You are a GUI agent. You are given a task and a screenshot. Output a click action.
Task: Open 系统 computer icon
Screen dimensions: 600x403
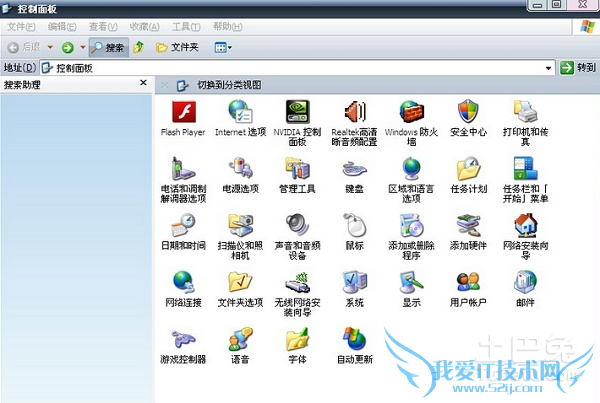pyautogui.click(x=354, y=289)
